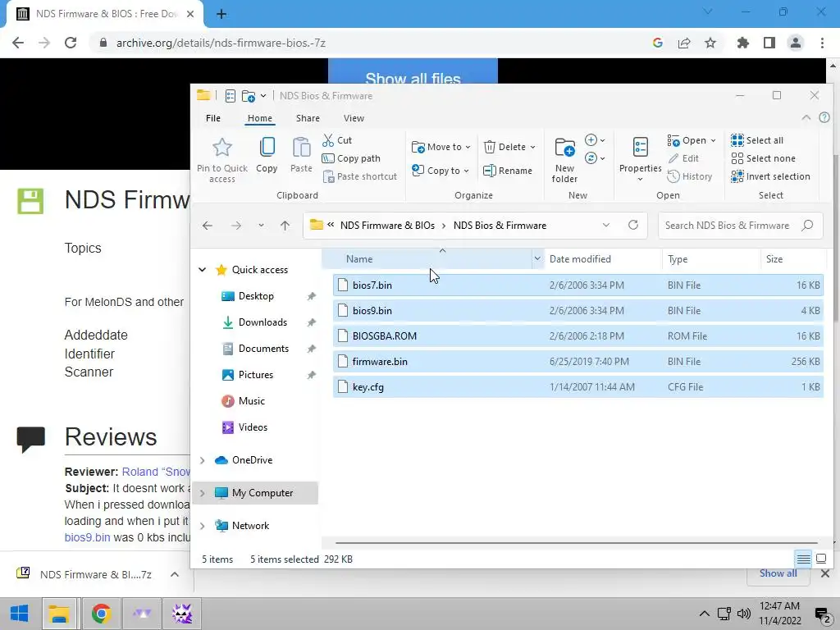Open File Explorer help
The height and width of the screenshot is (630, 840).
824,118
